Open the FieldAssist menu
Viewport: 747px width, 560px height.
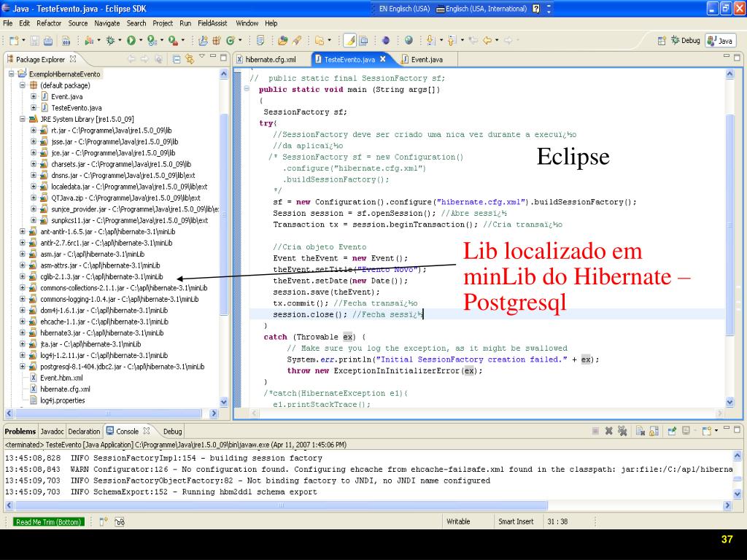coord(212,23)
